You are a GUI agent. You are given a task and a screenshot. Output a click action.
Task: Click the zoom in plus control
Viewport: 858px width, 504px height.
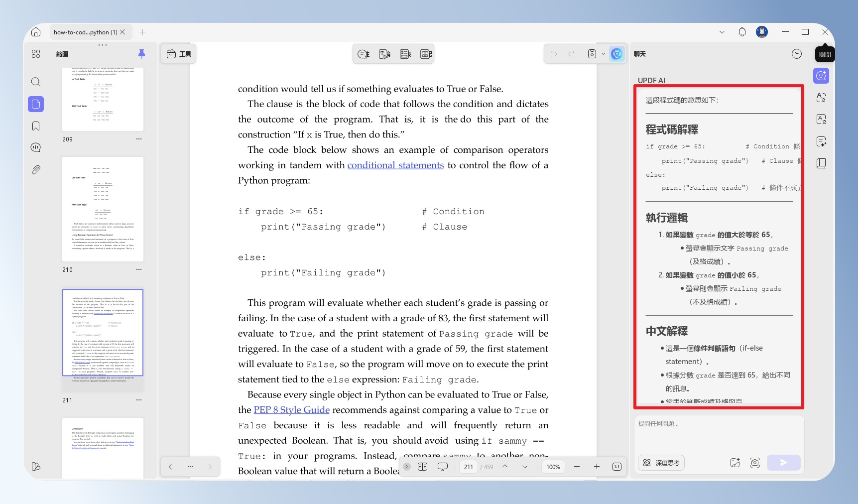click(x=597, y=467)
